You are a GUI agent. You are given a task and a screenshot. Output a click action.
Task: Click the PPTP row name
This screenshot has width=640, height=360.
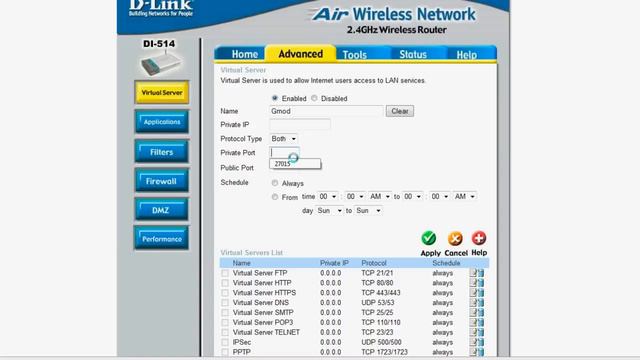pos(242,352)
